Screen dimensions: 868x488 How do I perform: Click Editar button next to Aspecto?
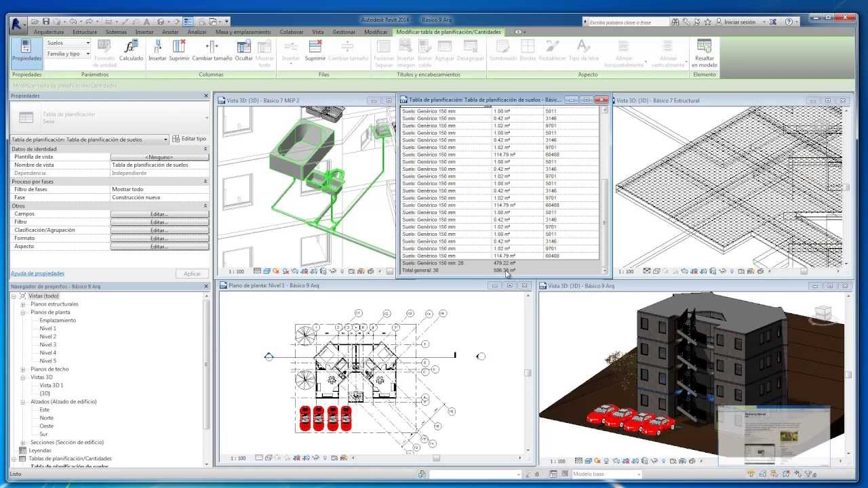point(159,247)
